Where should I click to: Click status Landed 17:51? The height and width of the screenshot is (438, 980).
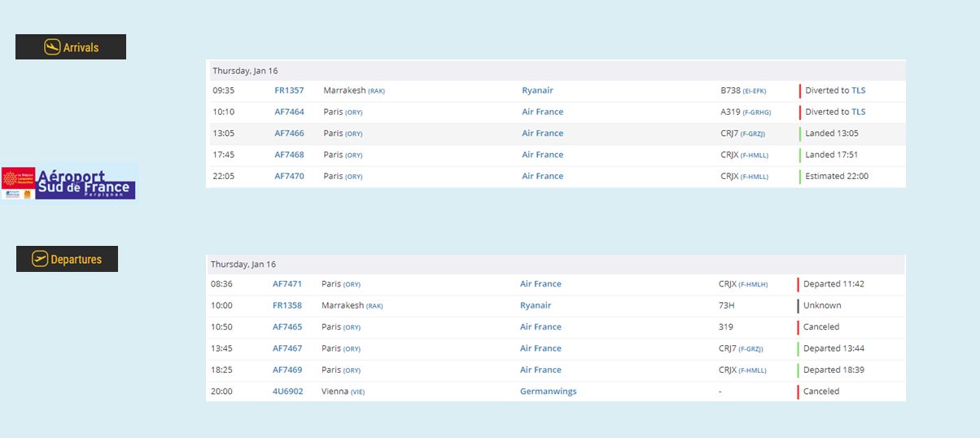(x=832, y=155)
